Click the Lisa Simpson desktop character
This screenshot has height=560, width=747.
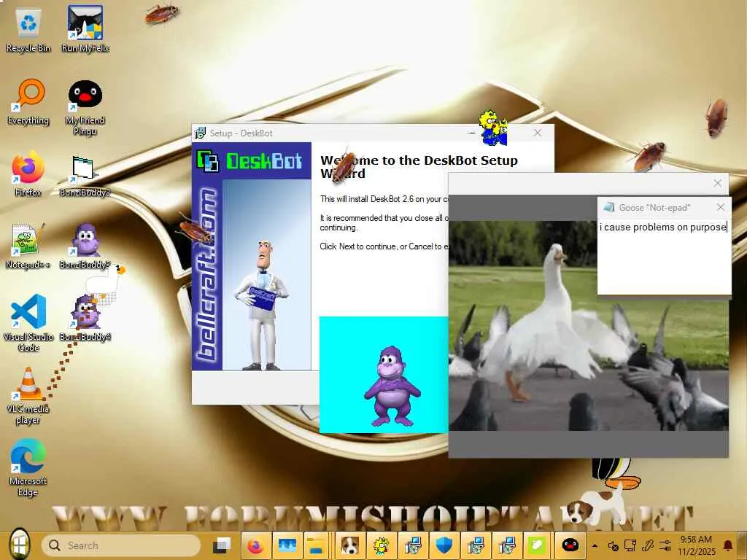493,128
